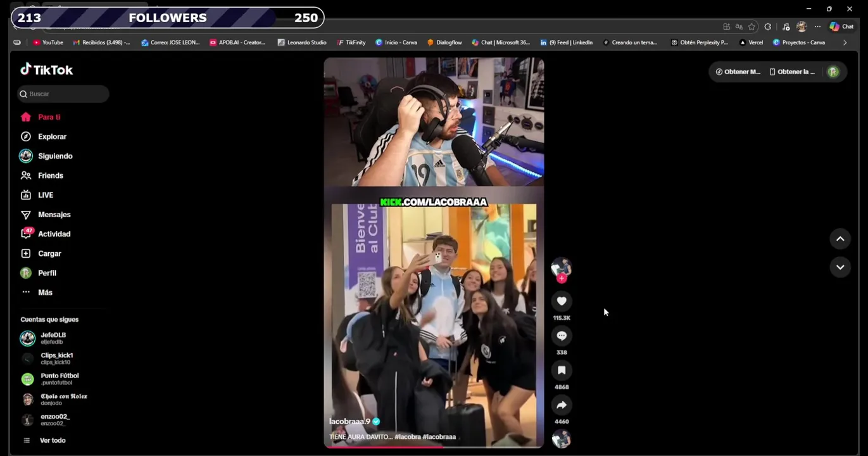Open browser extensions puzzle icon
Image resolution: width=868 pixels, height=456 pixels.
click(768, 27)
